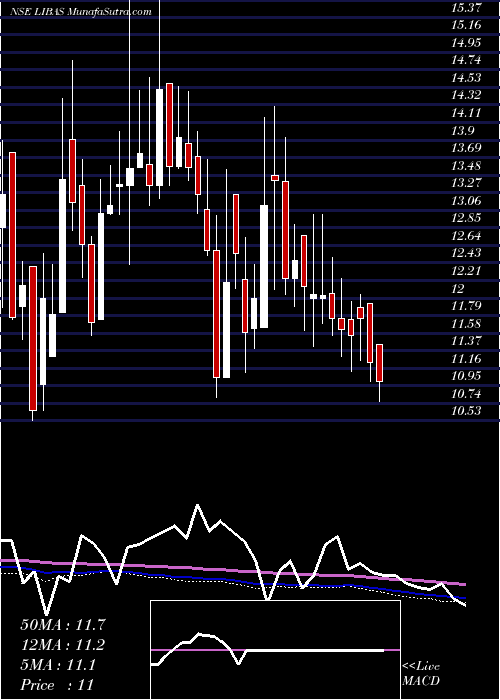Click the 13.9 price axis label
Screen dimensions: 500x700
coord(463,130)
